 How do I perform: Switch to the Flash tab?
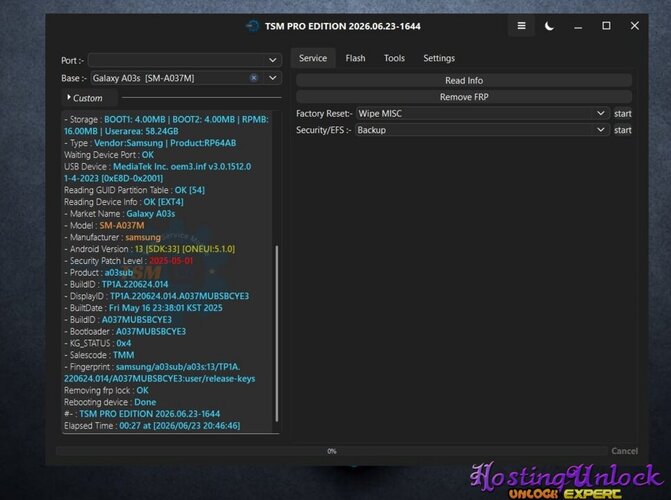pos(355,58)
